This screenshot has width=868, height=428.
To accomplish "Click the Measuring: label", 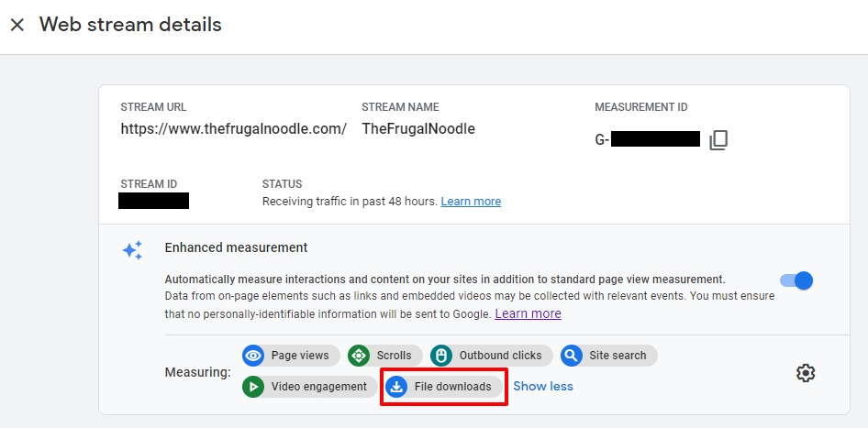I will [x=197, y=373].
